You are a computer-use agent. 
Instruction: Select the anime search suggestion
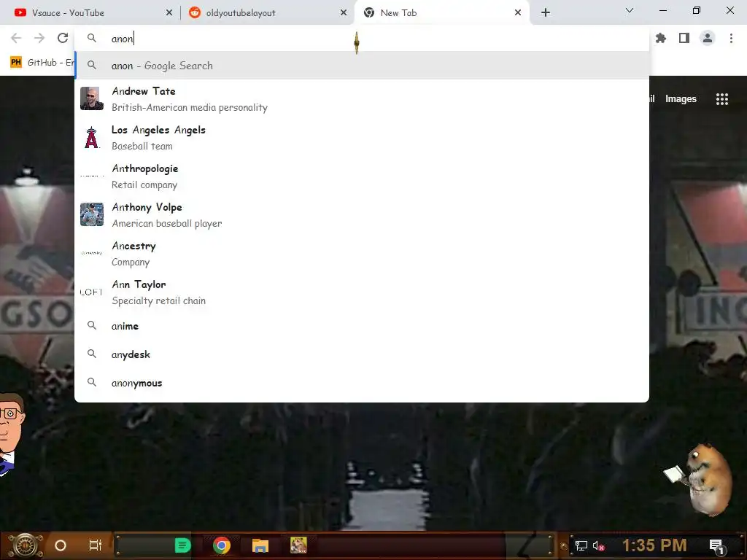coord(362,326)
